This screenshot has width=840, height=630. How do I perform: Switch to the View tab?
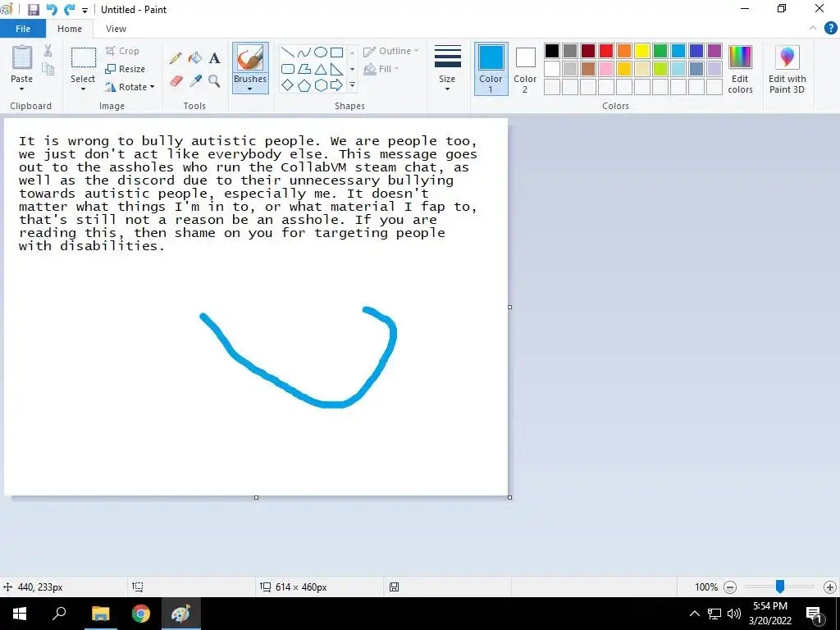tap(116, 29)
